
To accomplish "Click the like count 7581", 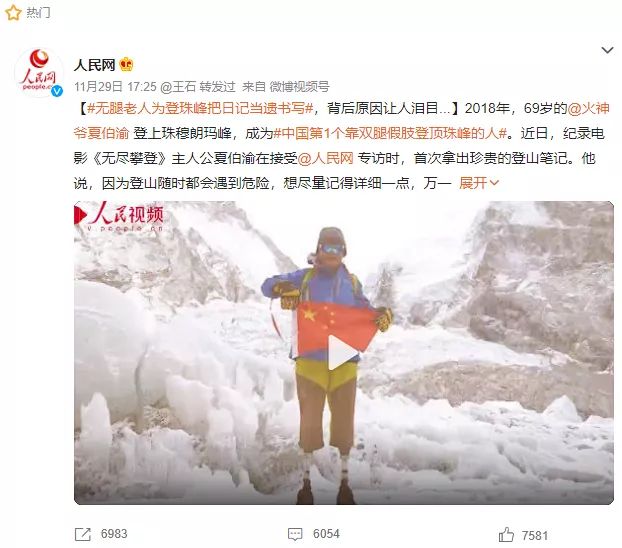I will pos(535,535).
